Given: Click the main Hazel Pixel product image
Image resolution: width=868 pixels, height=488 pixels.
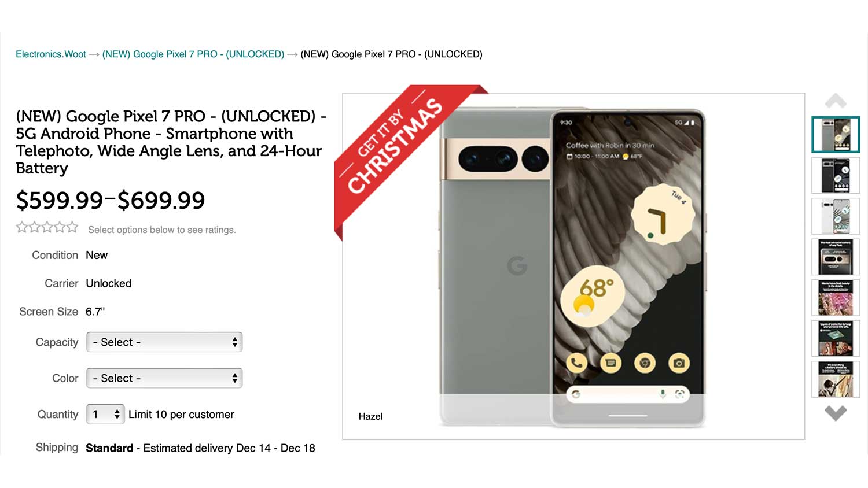Looking at the screenshot, I should coord(573,266).
